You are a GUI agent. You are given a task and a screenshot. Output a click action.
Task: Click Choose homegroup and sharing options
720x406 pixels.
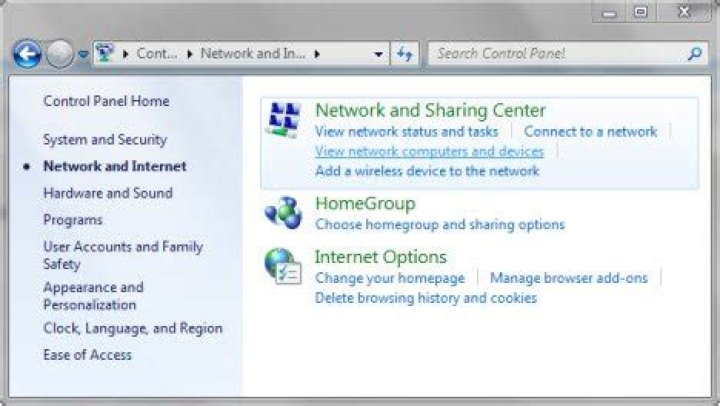click(x=439, y=225)
